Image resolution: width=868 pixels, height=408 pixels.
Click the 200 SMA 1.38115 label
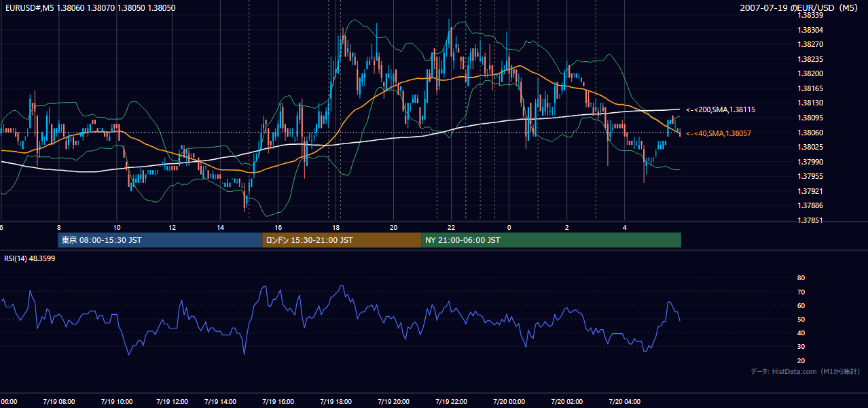(x=721, y=109)
